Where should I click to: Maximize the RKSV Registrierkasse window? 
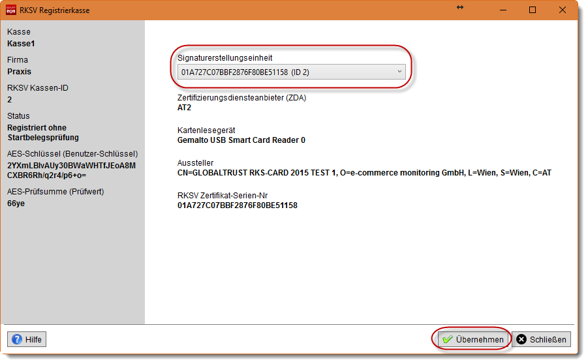(533, 10)
